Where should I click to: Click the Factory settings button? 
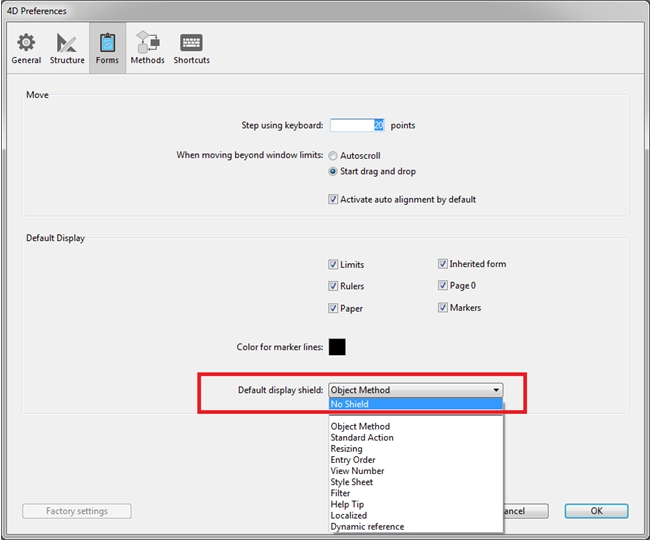tap(77, 511)
